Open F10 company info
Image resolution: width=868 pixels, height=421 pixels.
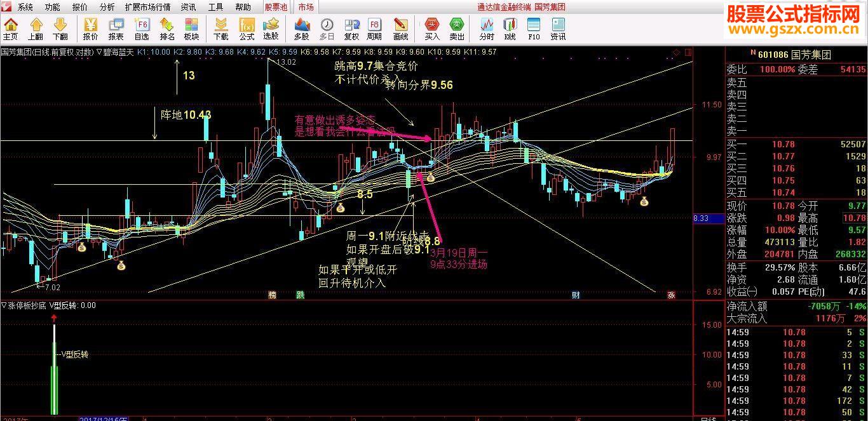coord(534,29)
